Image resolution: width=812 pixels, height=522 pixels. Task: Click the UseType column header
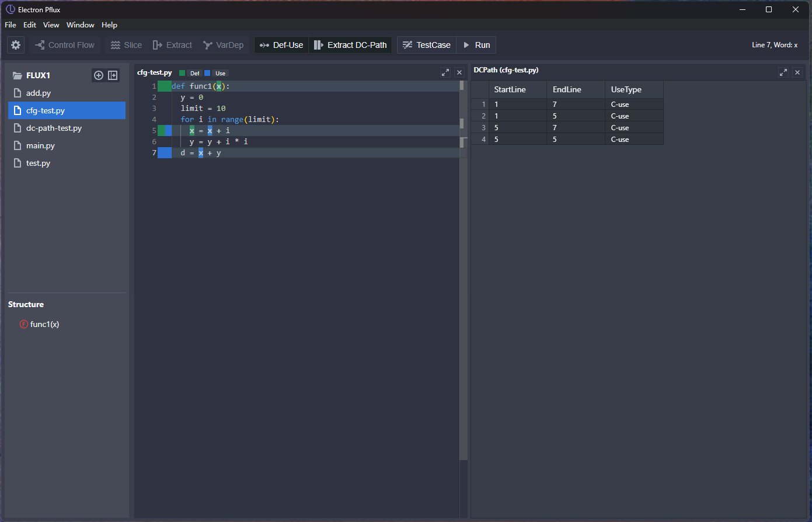click(634, 89)
